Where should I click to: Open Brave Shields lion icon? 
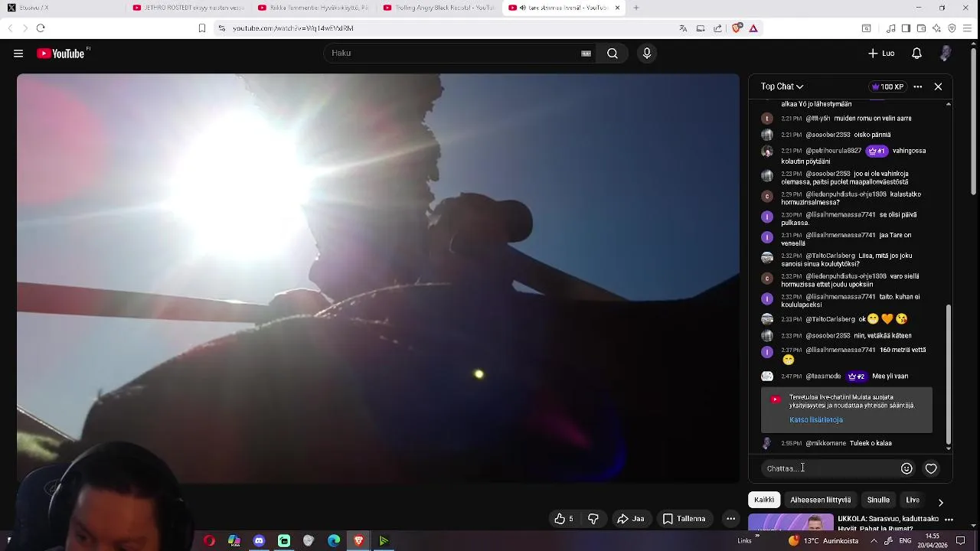737,28
